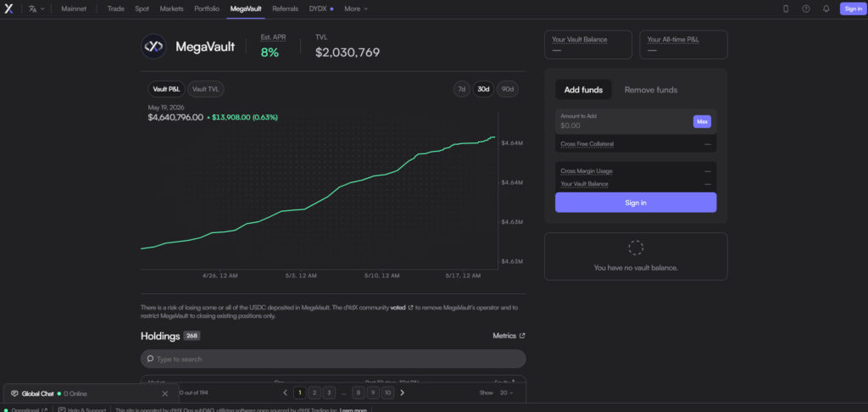Select holdings page 8

pos(359,393)
